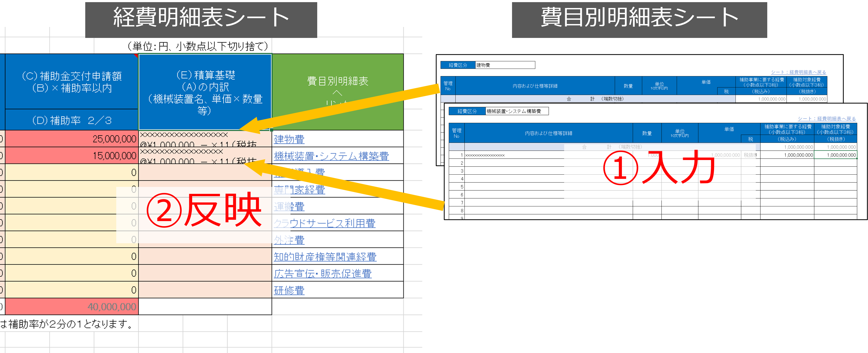Select the 積算基礎 cell in the 機械装置 row
The width and height of the screenshot is (868, 353).
pos(205,156)
